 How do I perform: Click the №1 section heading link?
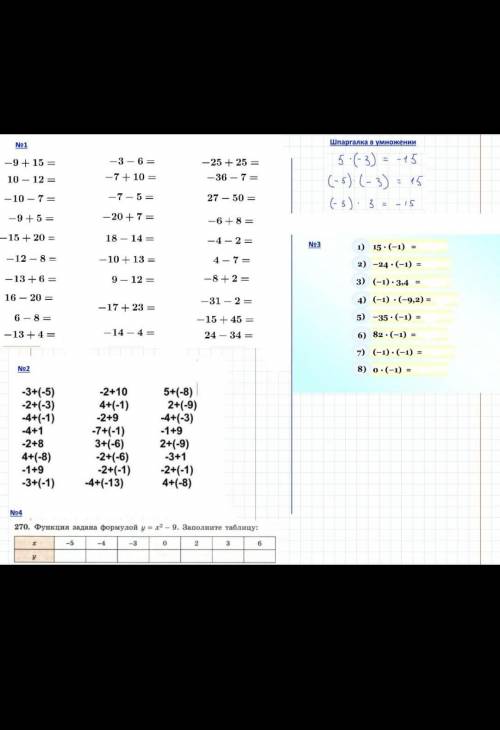pyautogui.click(x=21, y=145)
